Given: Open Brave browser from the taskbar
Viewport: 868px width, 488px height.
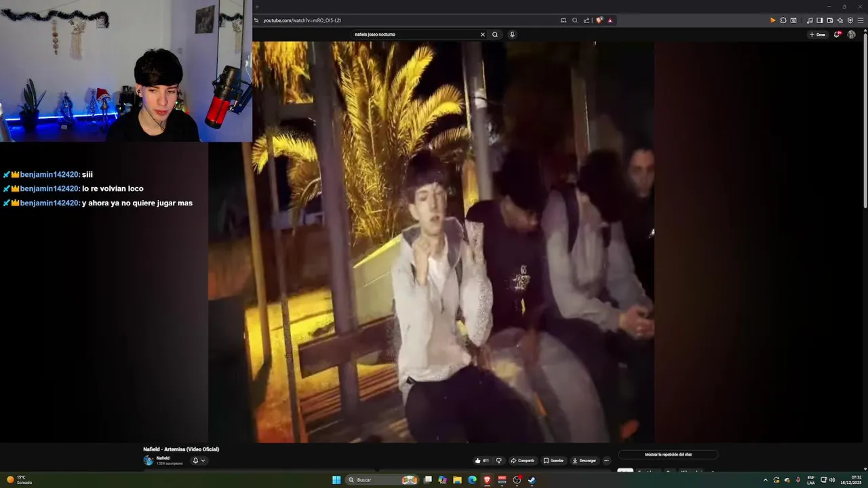Looking at the screenshot, I should (x=487, y=480).
